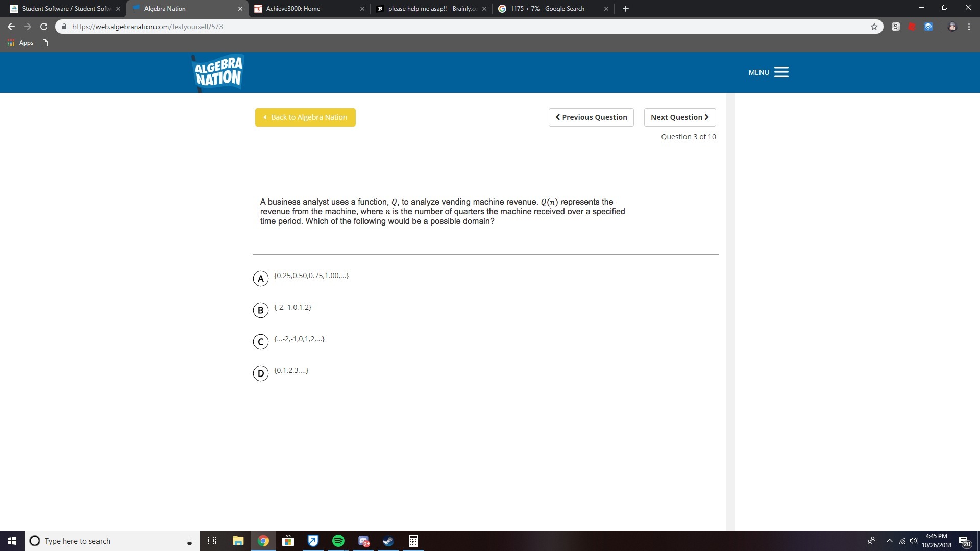This screenshot has height=551, width=980.
Task: Choose answer option D
Action: coord(261,373)
